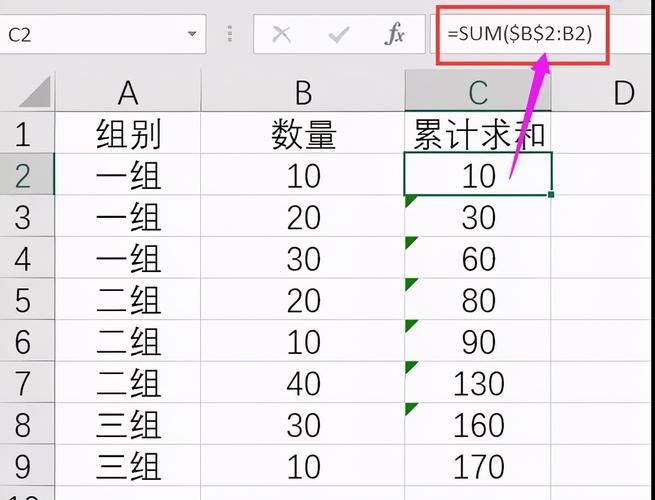
Task: Click the Cancel (X) formula icon
Action: (282, 34)
